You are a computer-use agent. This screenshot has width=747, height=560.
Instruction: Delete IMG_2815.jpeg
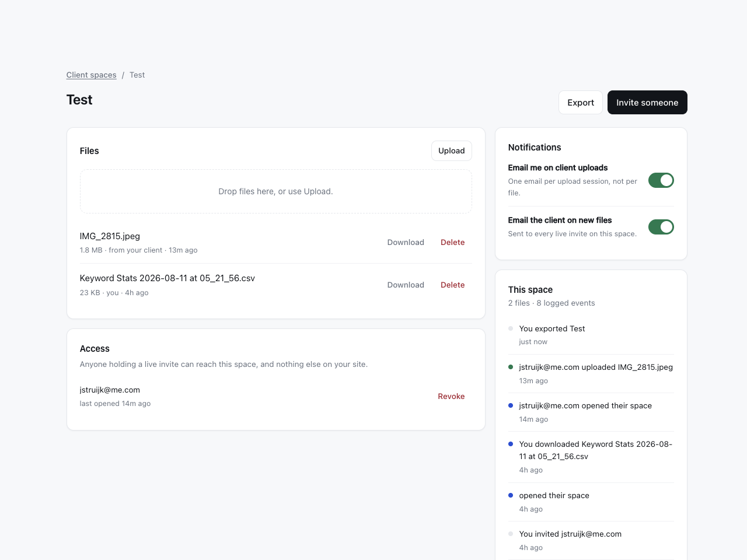tap(453, 242)
